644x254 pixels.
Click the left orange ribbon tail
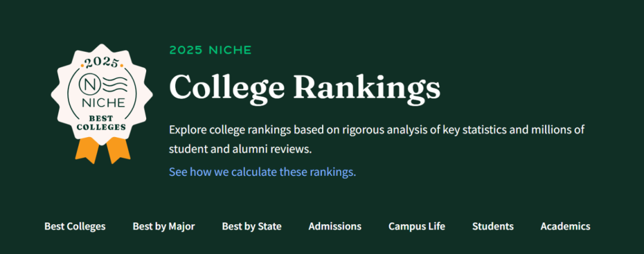[86, 150]
